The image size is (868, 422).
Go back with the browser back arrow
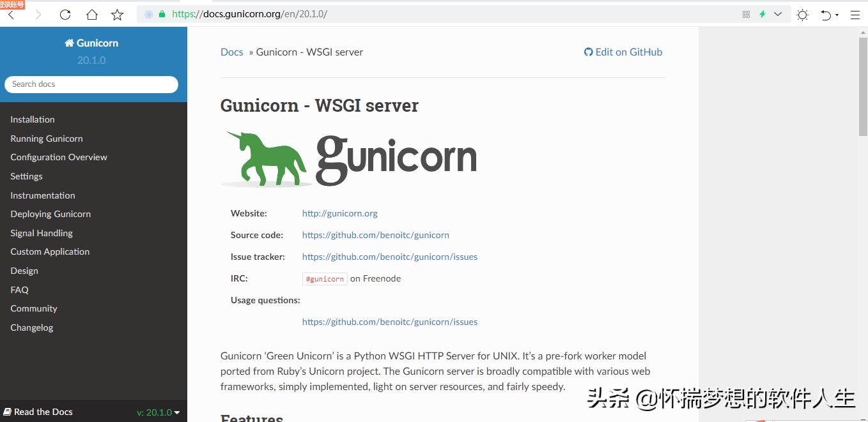pos(11,15)
